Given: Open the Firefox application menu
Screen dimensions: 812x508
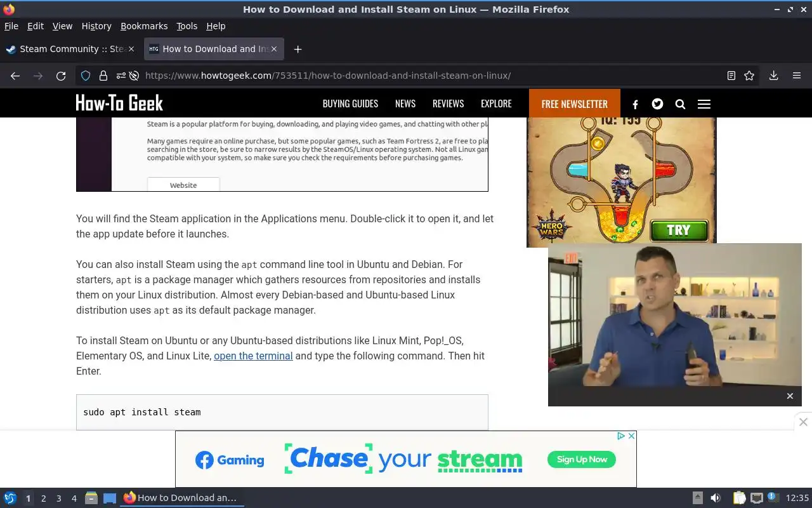Looking at the screenshot, I should pos(797,76).
